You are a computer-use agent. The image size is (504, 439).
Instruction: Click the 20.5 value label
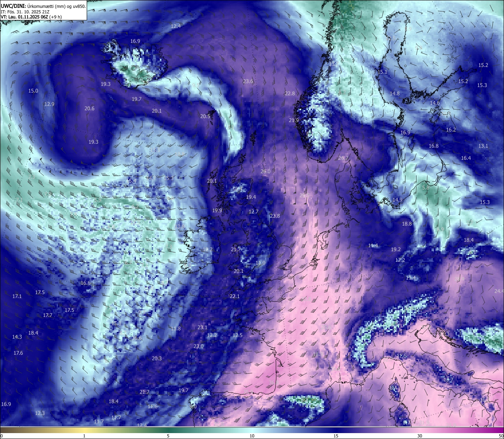tap(205, 117)
